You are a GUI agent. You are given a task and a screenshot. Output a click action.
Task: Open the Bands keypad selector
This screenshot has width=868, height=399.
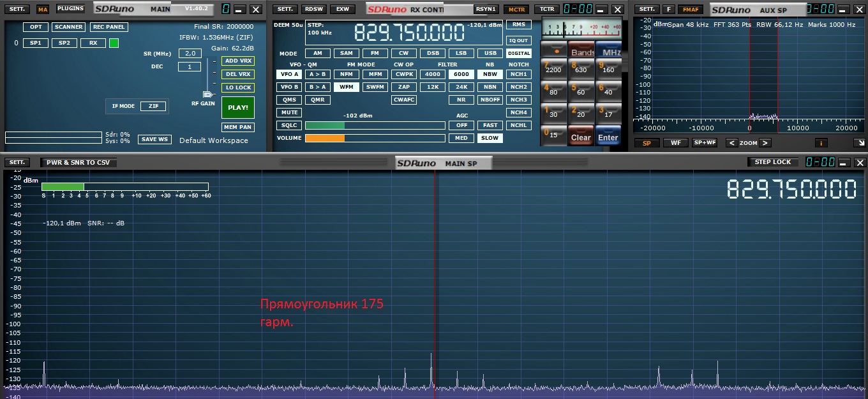pos(581,50)
